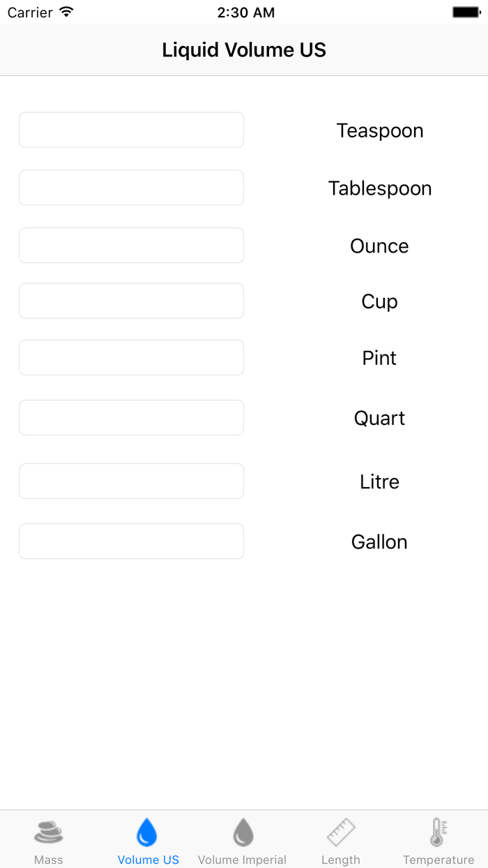Open the Mass tab stones icon
This screenshot has width=488, height=868.
(48, 832)
